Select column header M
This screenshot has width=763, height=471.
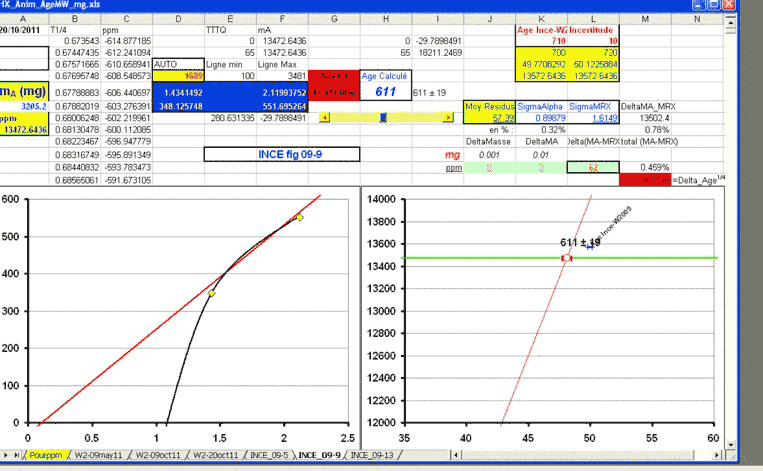[645, 19]
